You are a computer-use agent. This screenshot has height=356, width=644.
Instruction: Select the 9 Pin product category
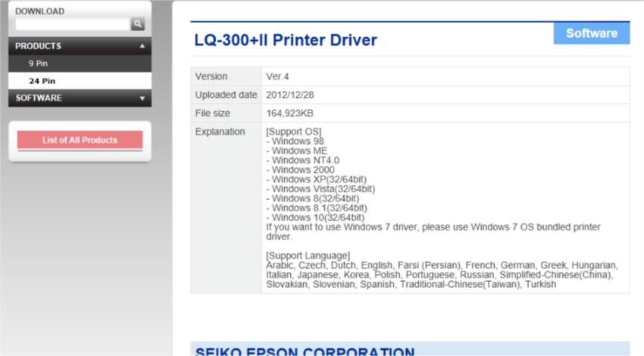coord(80,64)
